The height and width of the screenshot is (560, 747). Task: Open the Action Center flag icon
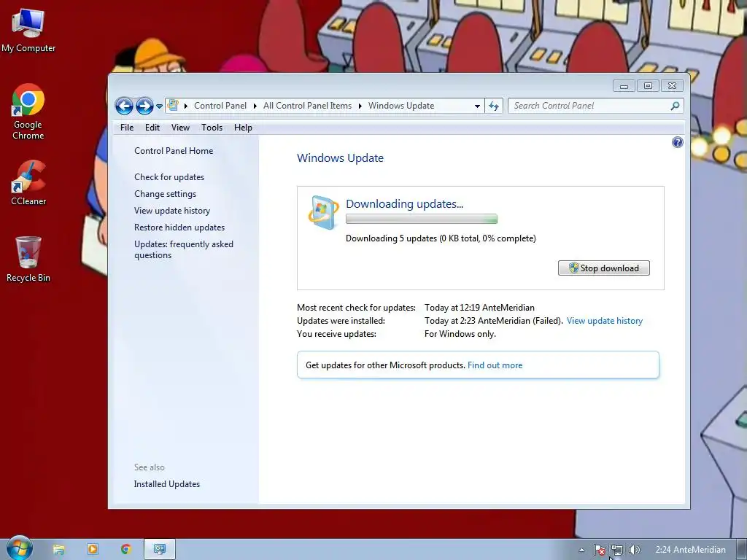pyautogui.click(x=600, y=550)
